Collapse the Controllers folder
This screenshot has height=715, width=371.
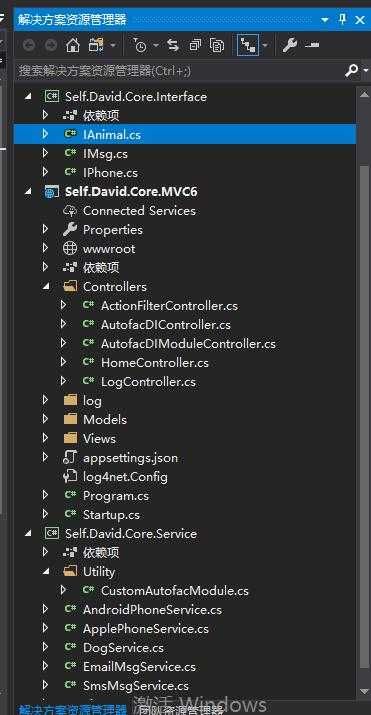click(46, 287)
